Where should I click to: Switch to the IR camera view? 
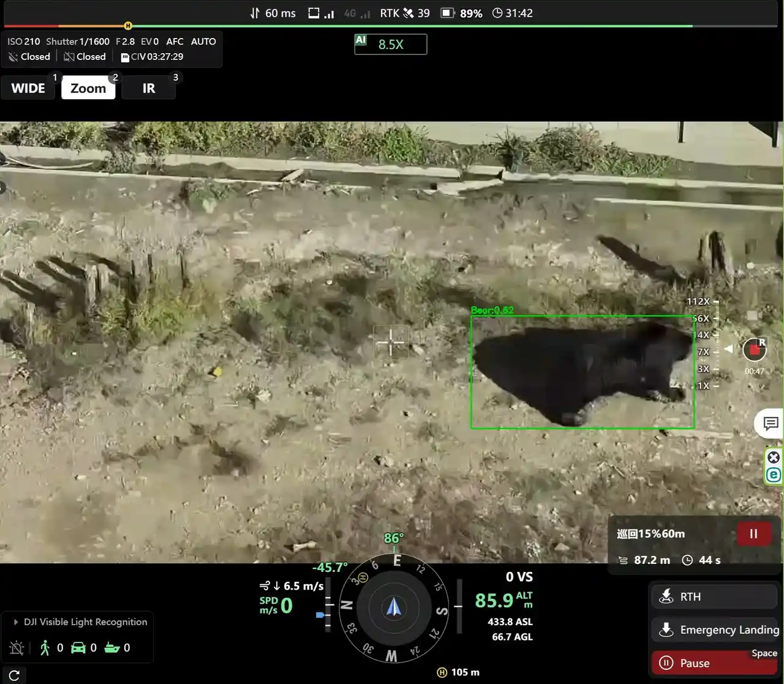point(149,88)
